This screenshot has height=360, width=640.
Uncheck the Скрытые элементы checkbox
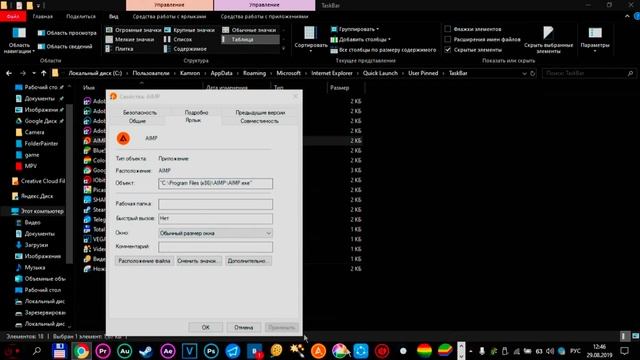(448, 49)
